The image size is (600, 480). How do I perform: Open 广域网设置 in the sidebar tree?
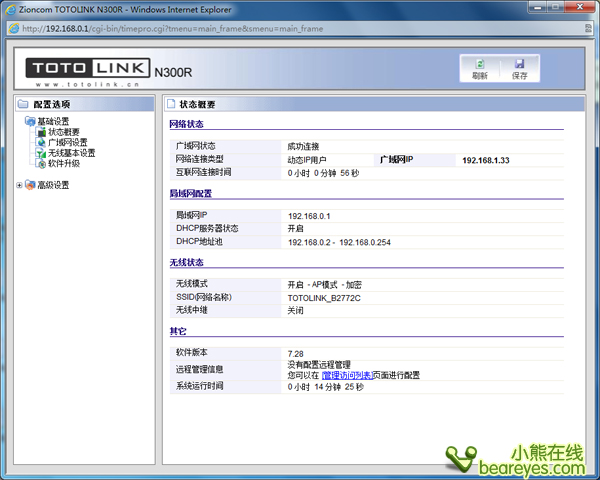68,142
